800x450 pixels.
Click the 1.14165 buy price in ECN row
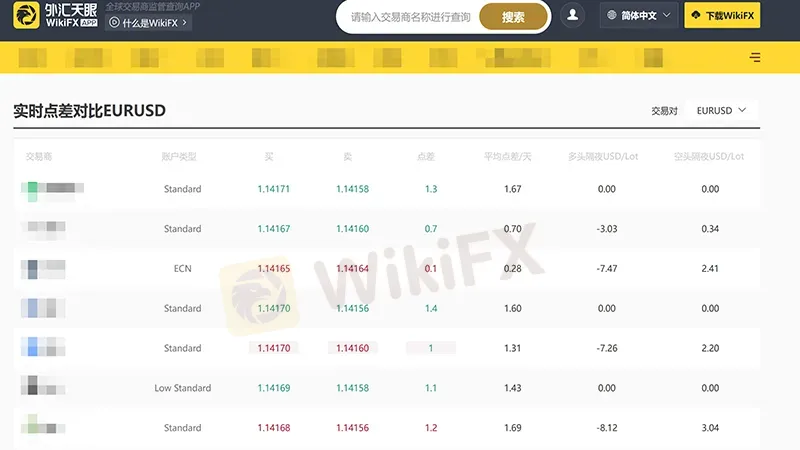pyautogui.click(x=273, y=268)
